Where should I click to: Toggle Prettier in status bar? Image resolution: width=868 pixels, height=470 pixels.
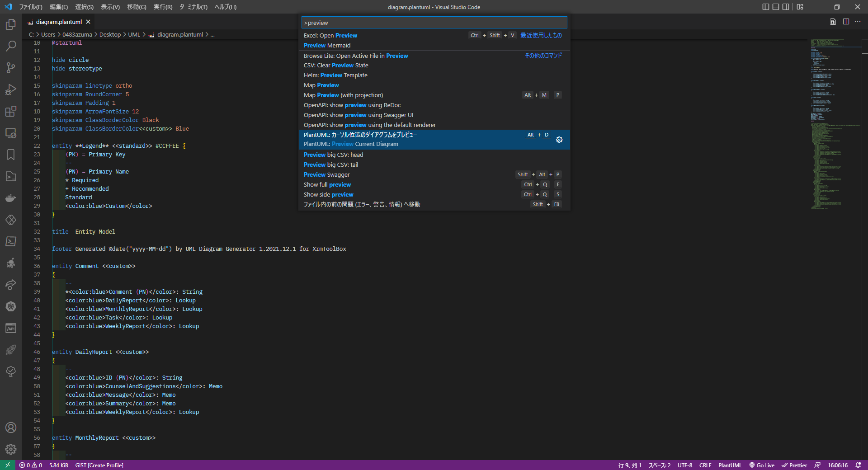[794, 465]
